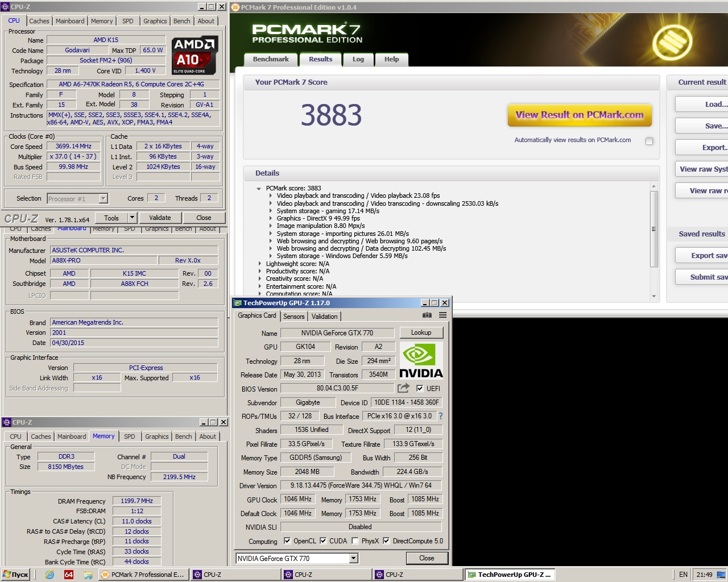Enable the PhysX checkbox

[x=355, y=541]
